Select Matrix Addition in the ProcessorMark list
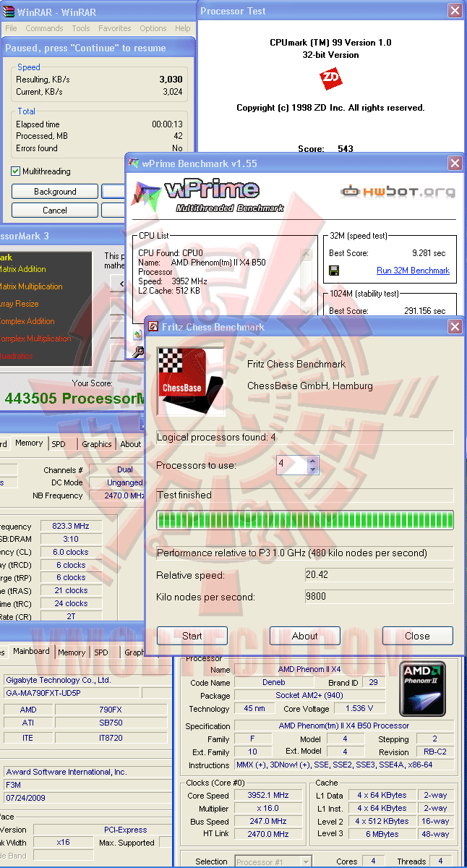This screenshot has height=868, width=467. [x=22, y=269]
